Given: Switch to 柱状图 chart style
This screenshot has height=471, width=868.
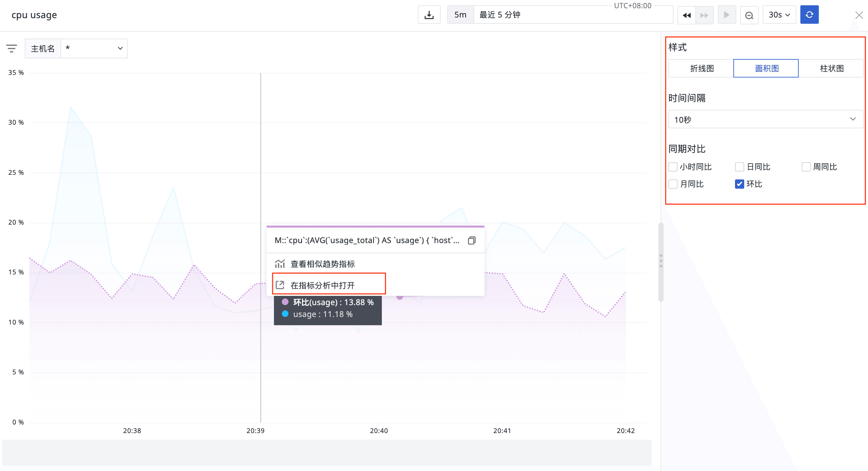Looking at the screenshot, I should click(x=831, y=69).
